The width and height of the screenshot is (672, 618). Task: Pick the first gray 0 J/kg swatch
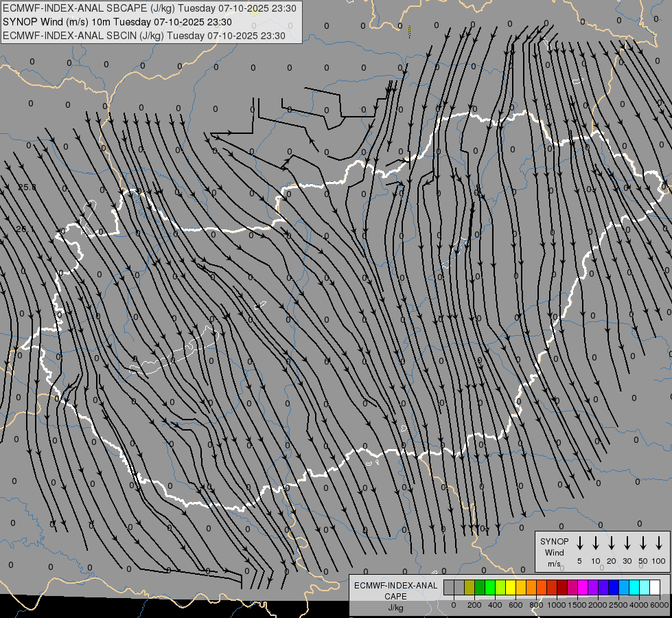[449, 587]
